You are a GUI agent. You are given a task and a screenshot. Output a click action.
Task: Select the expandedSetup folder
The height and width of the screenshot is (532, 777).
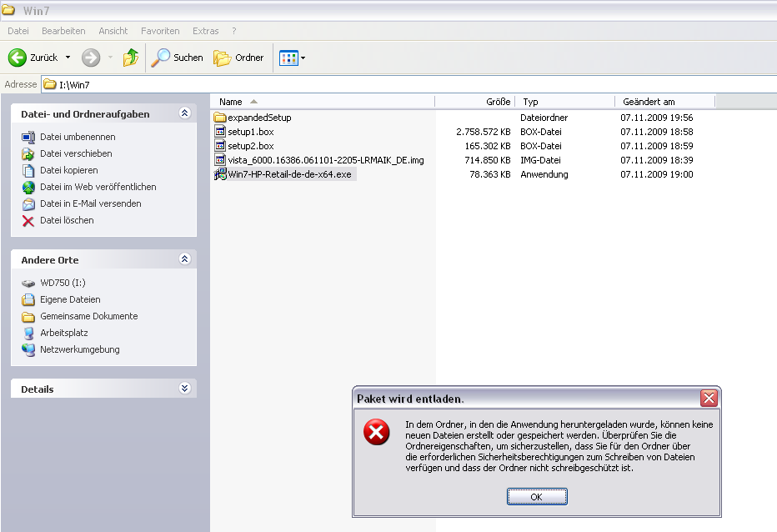coord(259,118)
